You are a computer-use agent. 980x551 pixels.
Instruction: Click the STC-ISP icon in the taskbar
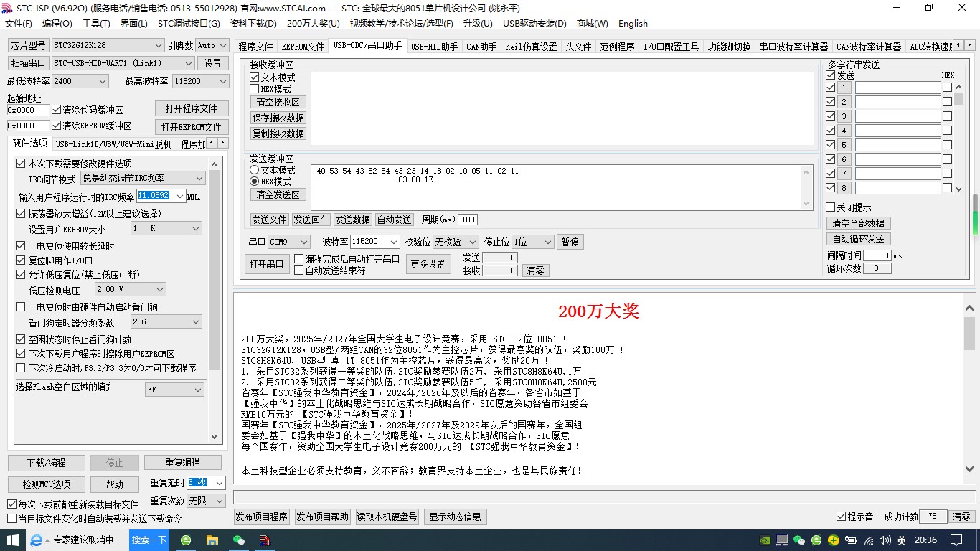pos(265,540)
